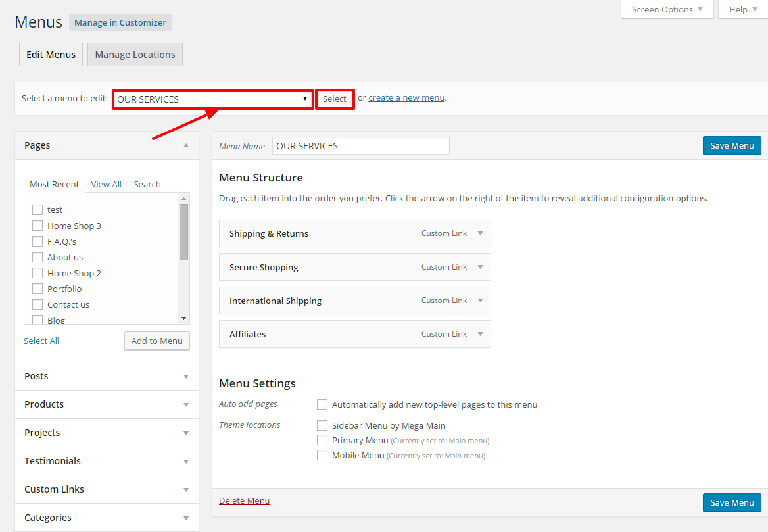Click the Menu Name text field
Image resolution: width=768 pixels, height=532 pixels.
(x=360, y=146)
